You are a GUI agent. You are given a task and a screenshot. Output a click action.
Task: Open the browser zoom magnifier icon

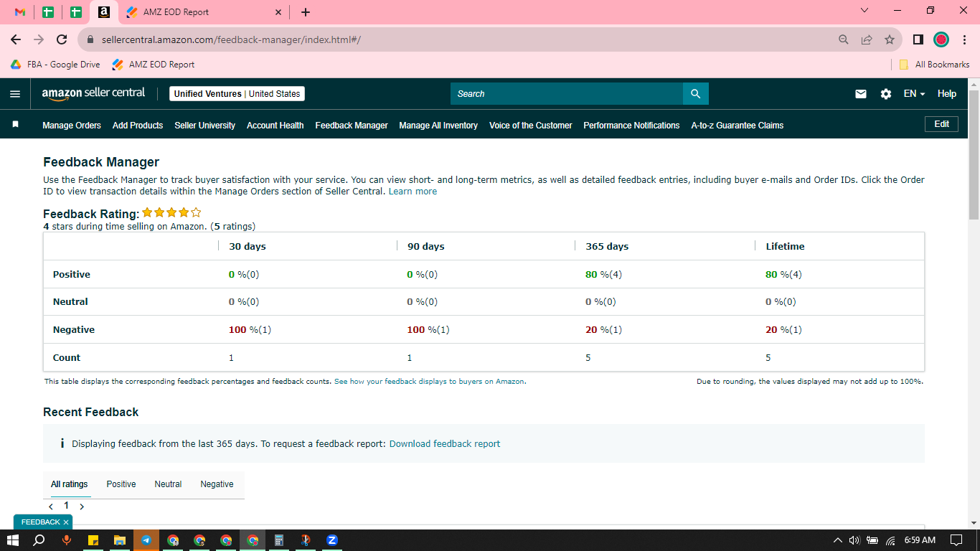click(844, 39)
